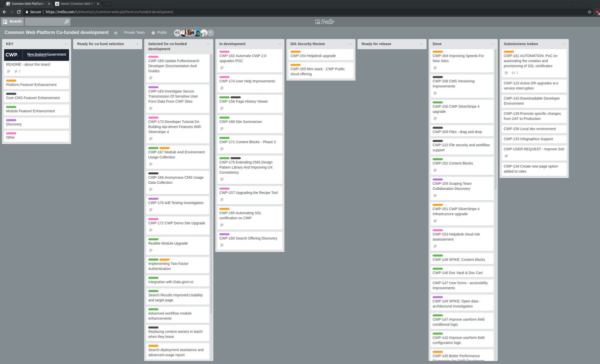Click CWP New Zealand Government cover image
The image size is (600, 364).
[x=36, y=55]
